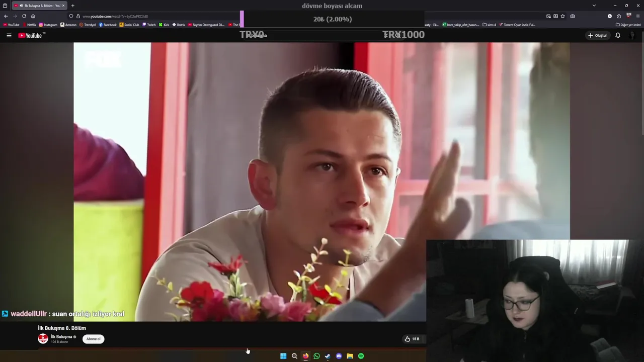
Task: Select the İlk Buluşma 8. Bölüm tab
Action: (39, 6)
